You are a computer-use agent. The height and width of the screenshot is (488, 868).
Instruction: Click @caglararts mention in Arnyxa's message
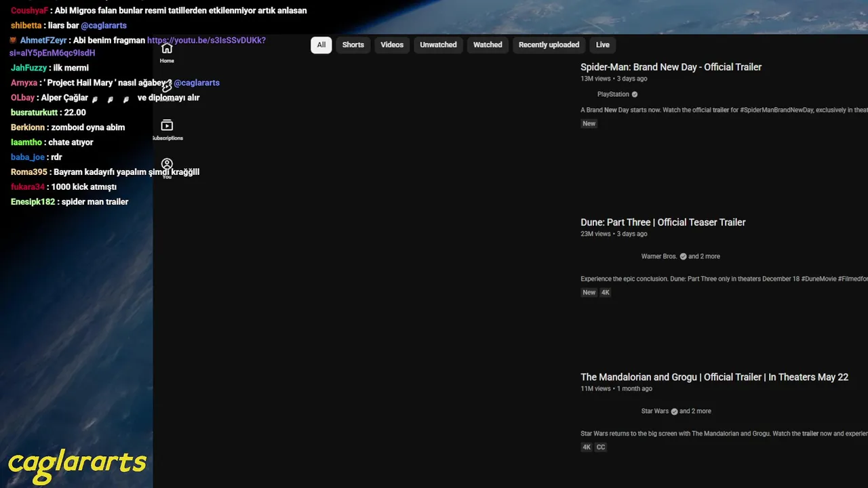click(197, 83)
